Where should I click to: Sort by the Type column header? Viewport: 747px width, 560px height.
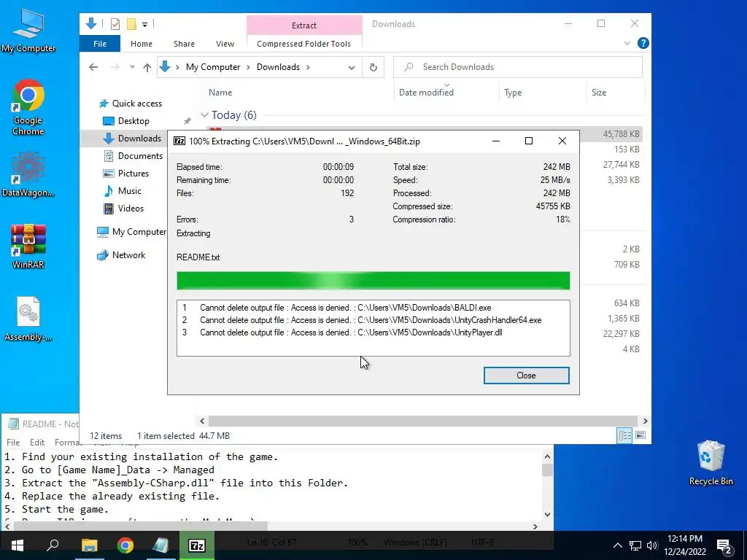point(513,93)
